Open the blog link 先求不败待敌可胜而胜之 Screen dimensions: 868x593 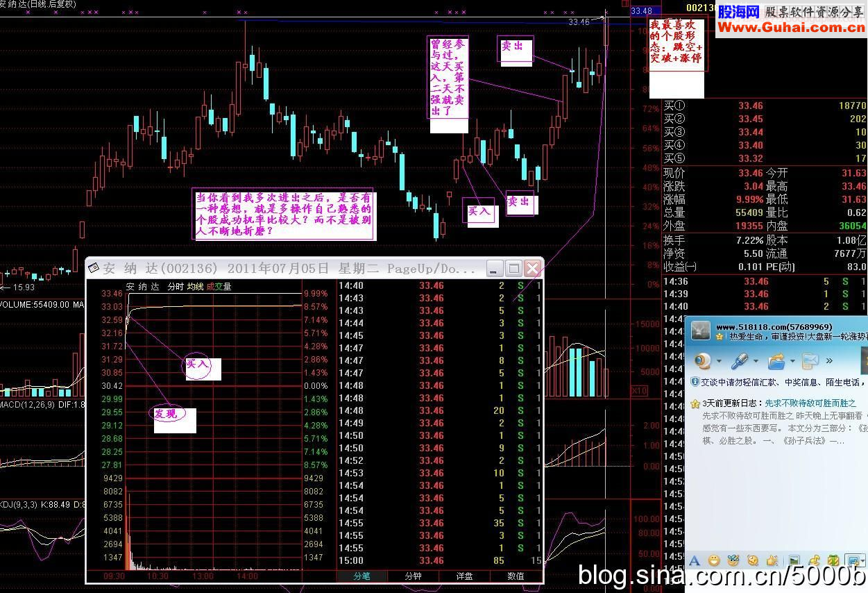[810, 403]
